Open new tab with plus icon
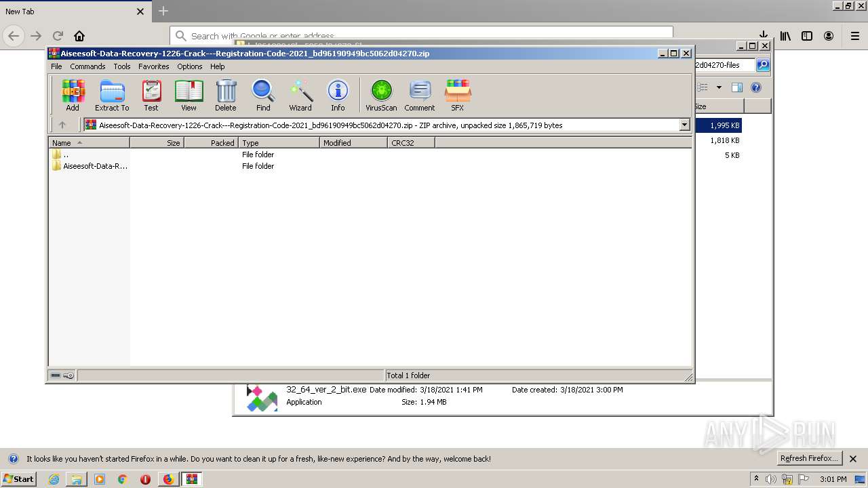868x488 pixels. point(163,11)
